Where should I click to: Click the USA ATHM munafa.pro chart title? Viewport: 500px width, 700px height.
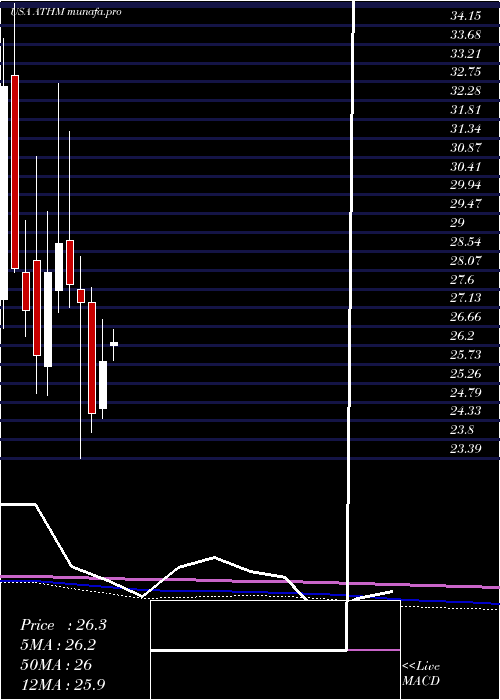click(x=67, y=12)
